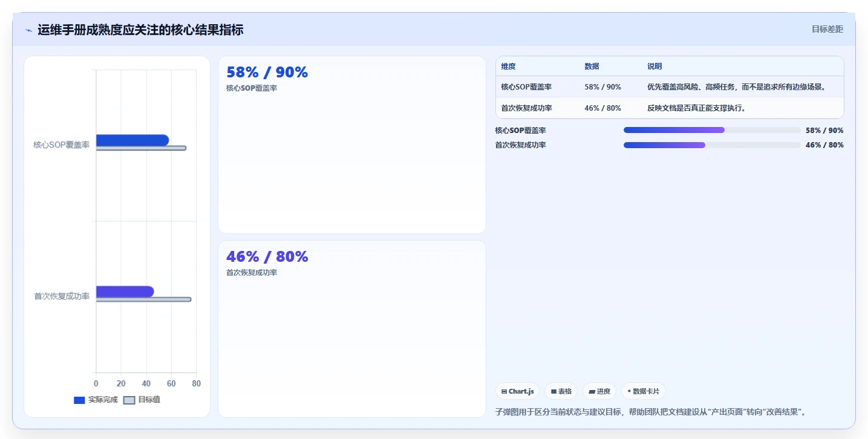Click table cell 58% / 90%
868x439 pixels.
[602, 87]
